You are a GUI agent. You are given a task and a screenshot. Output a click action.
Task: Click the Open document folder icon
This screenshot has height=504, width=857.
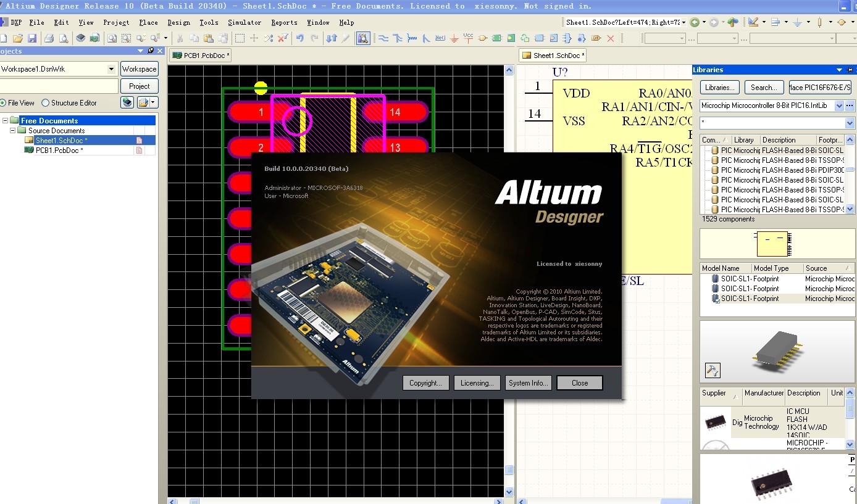(x=18, y=38)
